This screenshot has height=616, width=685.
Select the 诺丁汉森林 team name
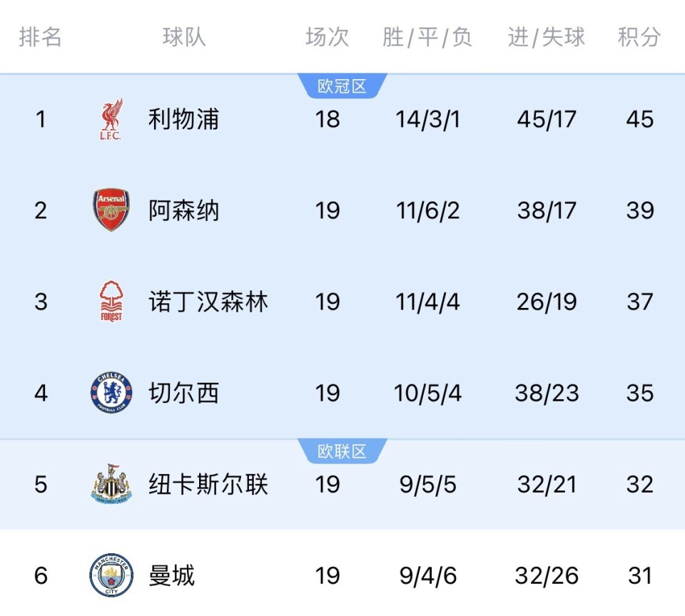click(x=208, y=302)
